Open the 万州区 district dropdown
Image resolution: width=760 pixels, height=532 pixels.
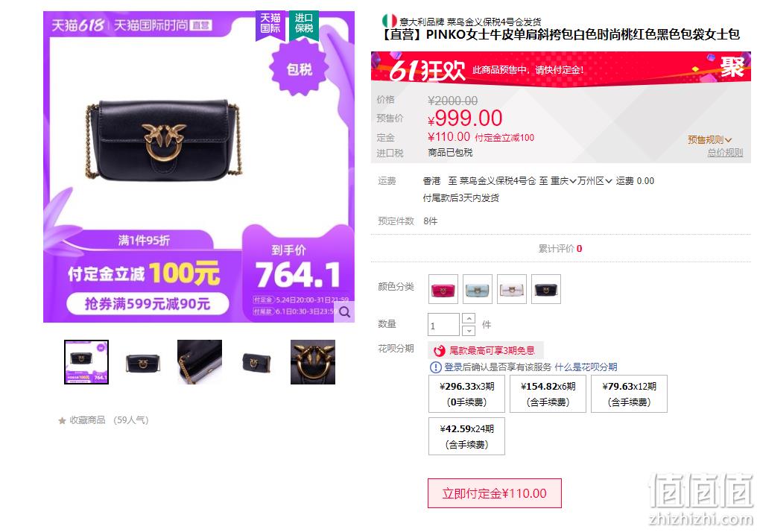click(595, 181)
